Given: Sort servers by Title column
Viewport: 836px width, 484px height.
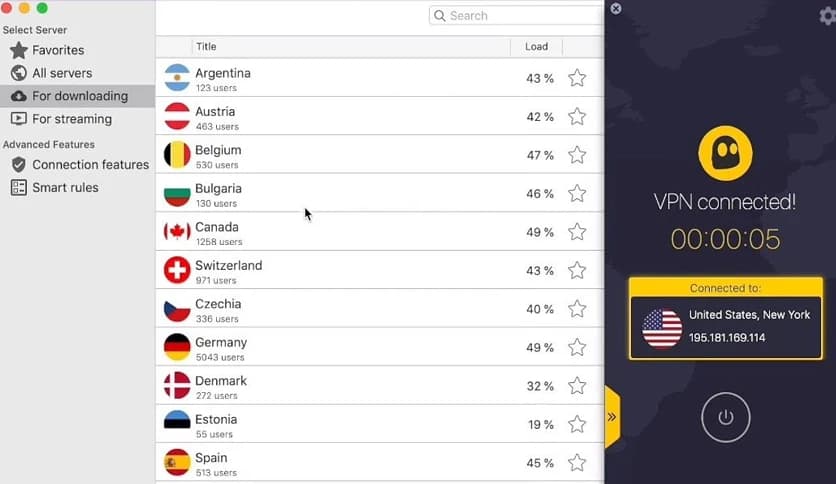Looking at the screenshot, I should [x=206, y=47].
